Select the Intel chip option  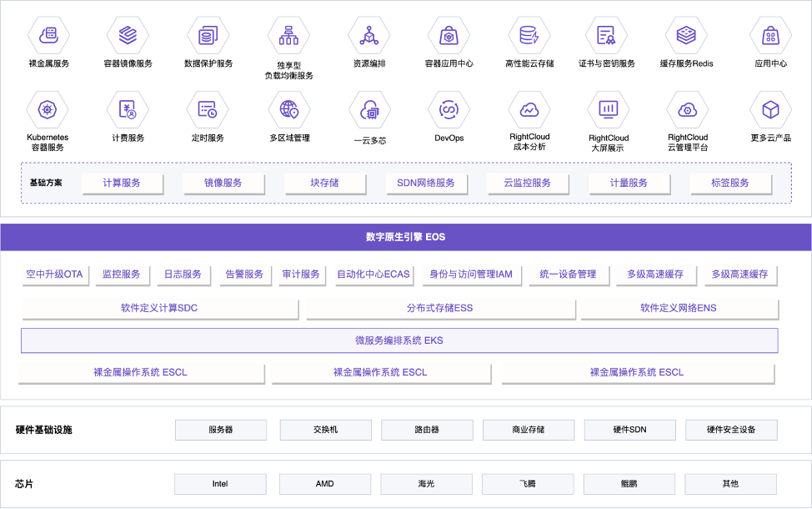(x=220, y=483)
